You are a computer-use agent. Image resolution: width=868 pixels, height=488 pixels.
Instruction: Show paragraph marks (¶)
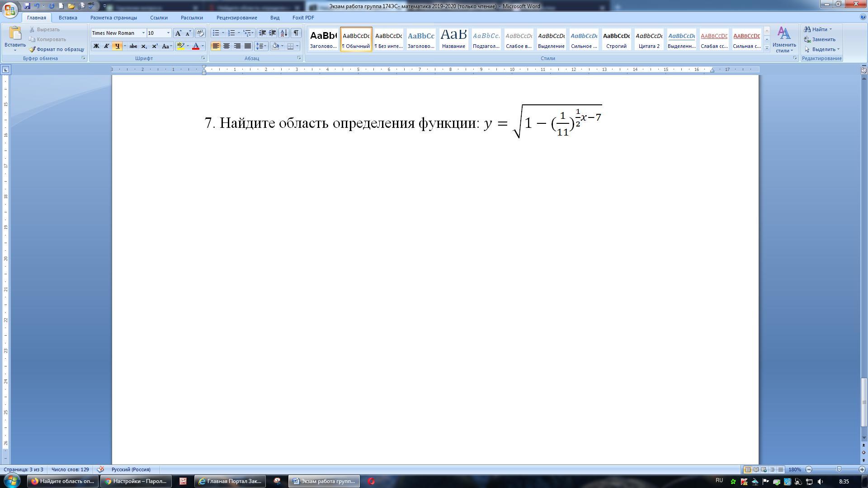click(296, 33)
